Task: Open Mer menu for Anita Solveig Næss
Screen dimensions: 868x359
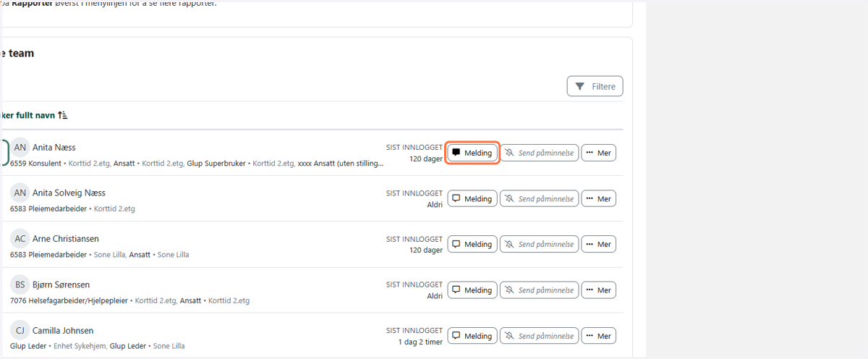Action: [x=599, y=198]
